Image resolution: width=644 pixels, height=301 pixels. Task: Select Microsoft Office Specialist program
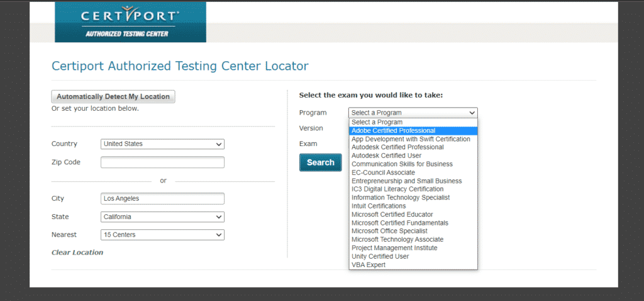389,231
